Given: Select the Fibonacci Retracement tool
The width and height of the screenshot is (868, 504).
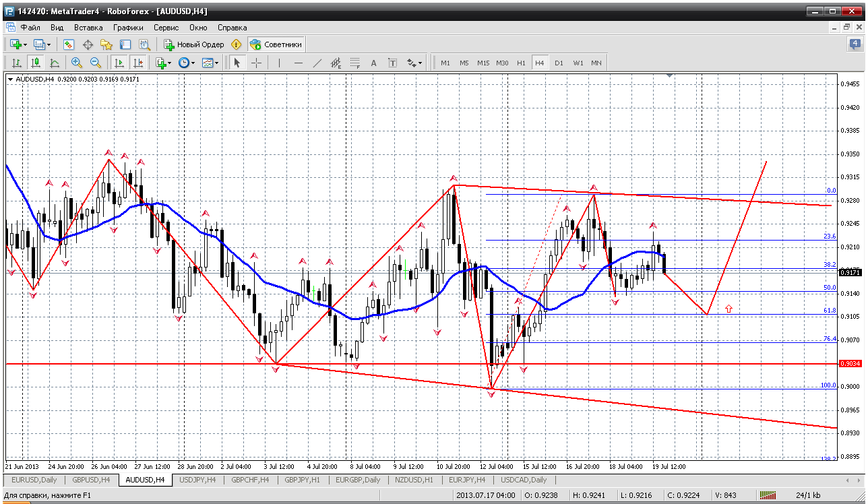Looking at the screenshot, I should 355,63.
